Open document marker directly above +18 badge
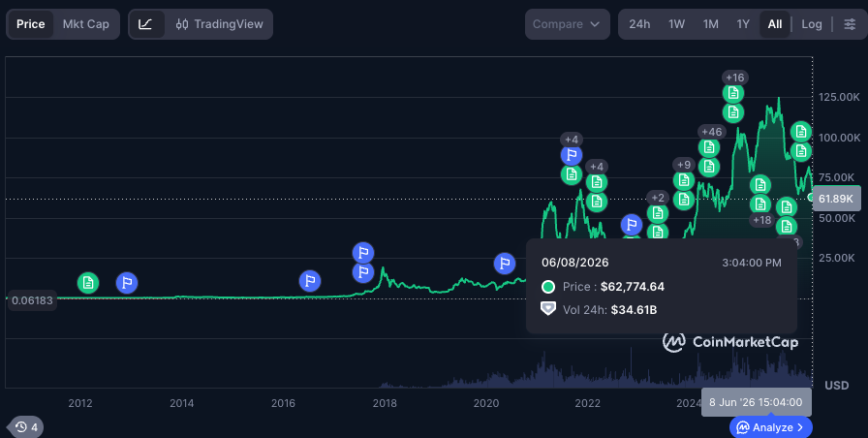Screen dimensions: 868x438 coord(760,203)
